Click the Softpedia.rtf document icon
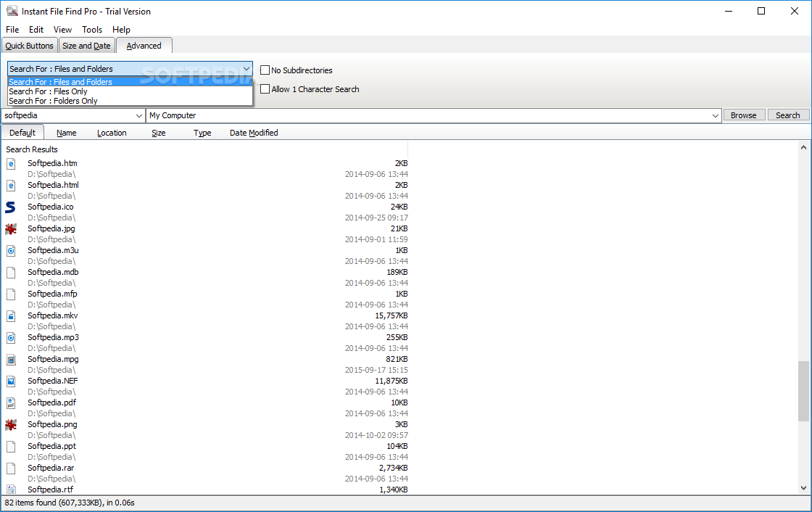This screenshot has width=812, height=512. coord(11,489)
